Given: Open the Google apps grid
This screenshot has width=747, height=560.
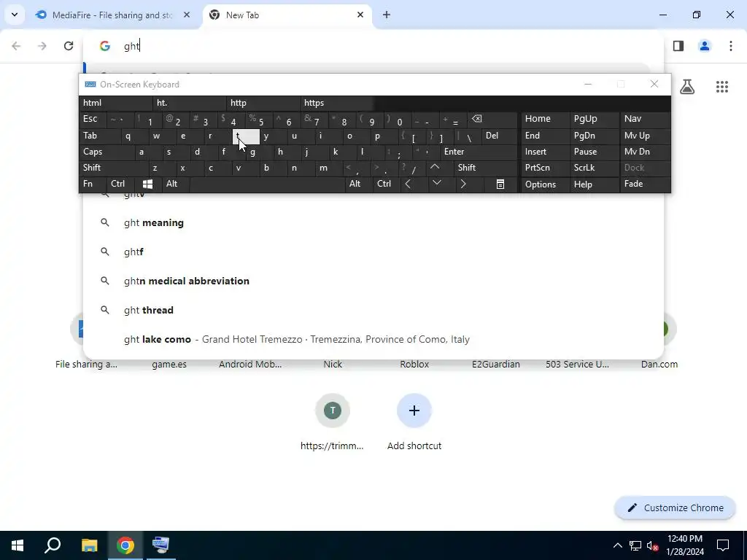Looking at the screenshot, I should point(722,86).
